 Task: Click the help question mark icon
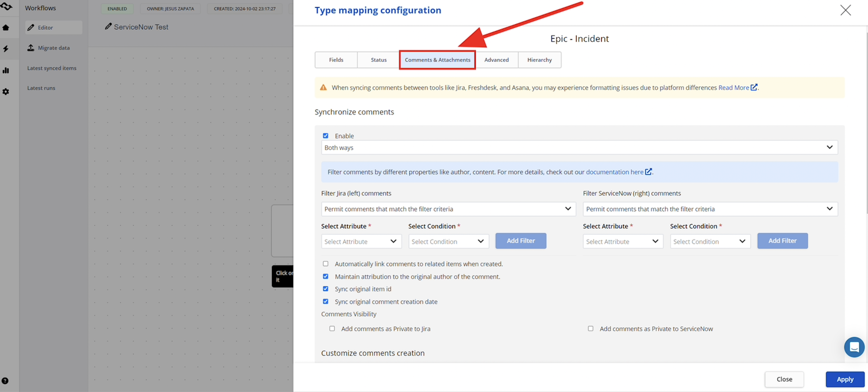(x=5, y=381)
